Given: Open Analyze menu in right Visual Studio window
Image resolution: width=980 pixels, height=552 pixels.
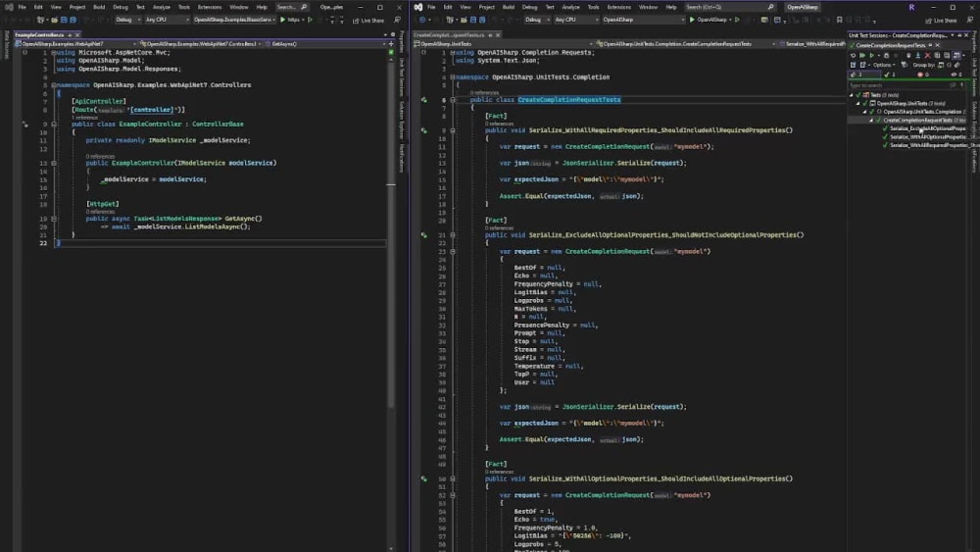Looking at the screenshot, I should tap(570, 7).
